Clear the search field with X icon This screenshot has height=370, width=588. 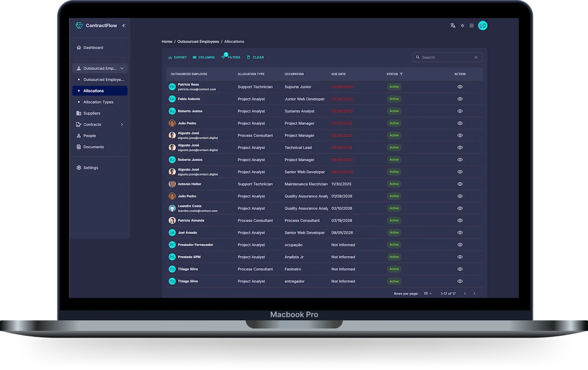tap(476, 57)
